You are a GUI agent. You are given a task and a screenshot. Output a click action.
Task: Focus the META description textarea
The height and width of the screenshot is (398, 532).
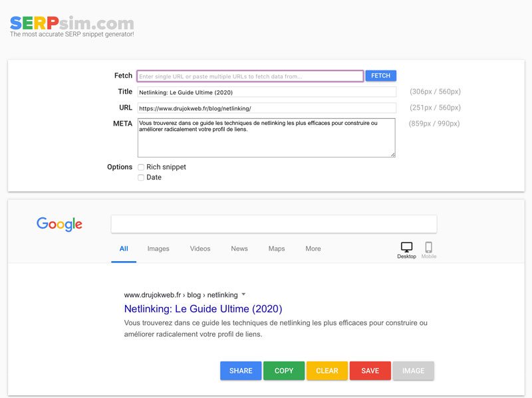[x=267, y=138]
